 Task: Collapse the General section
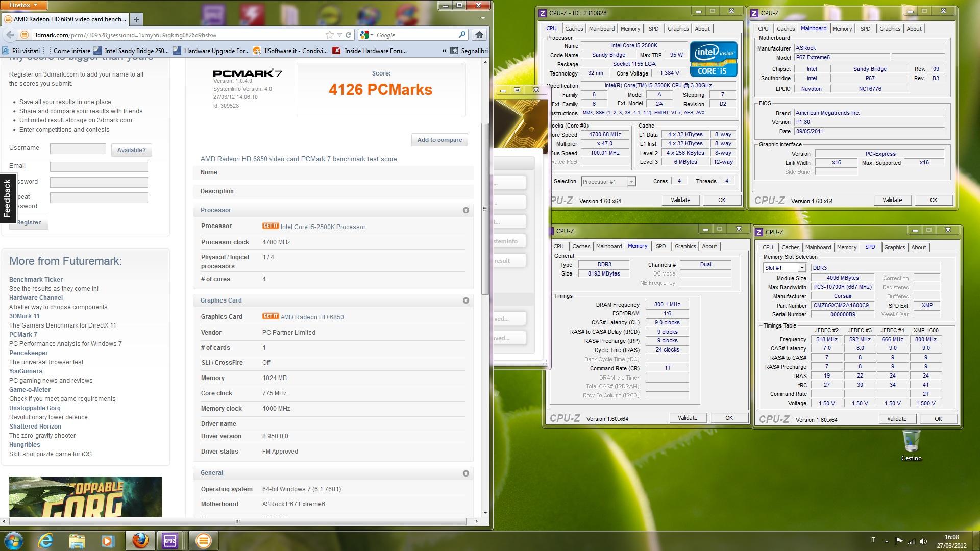pos(465,473)
